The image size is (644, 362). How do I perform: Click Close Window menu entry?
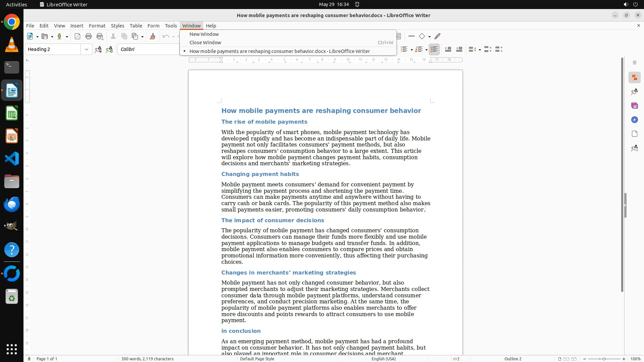click(205, 43)
